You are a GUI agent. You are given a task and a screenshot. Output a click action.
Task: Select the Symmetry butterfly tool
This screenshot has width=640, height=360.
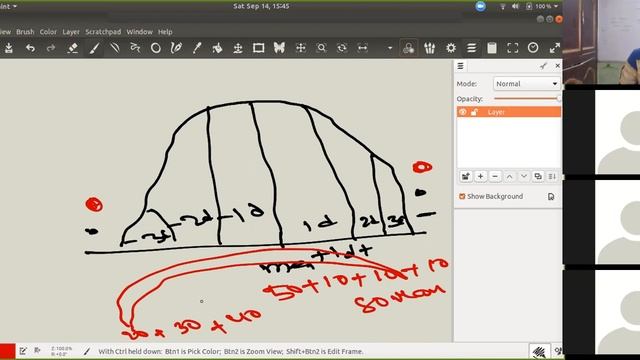point(279,48)
